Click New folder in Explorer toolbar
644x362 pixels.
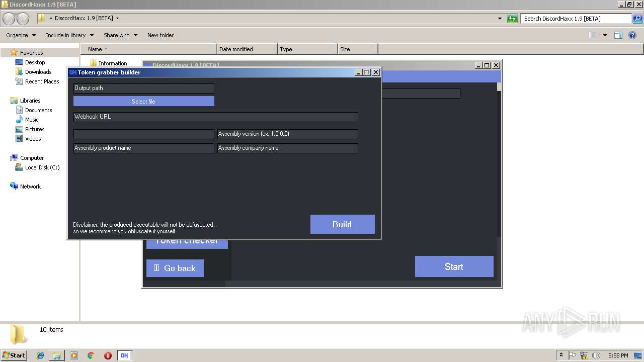click(160, 35)
